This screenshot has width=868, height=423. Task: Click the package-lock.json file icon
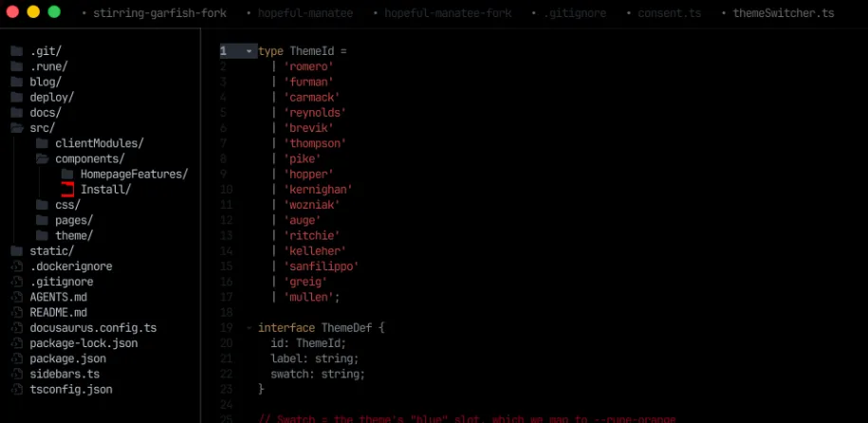[17, 343]
